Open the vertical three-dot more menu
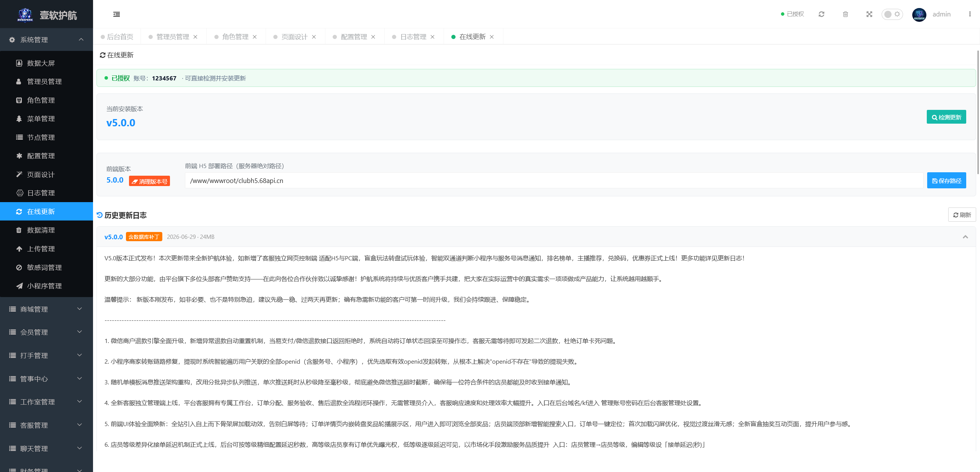Screen dimensions: 980x472 coord(970,14)
